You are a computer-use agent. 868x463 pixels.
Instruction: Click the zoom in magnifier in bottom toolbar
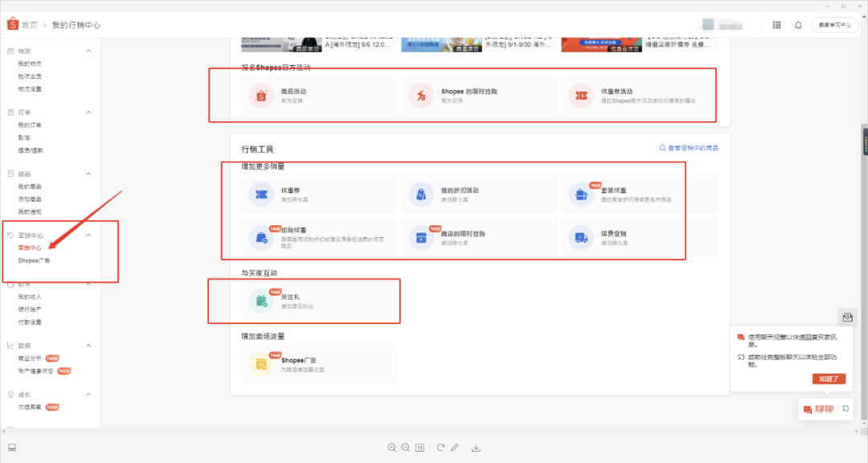pos(391,448)
